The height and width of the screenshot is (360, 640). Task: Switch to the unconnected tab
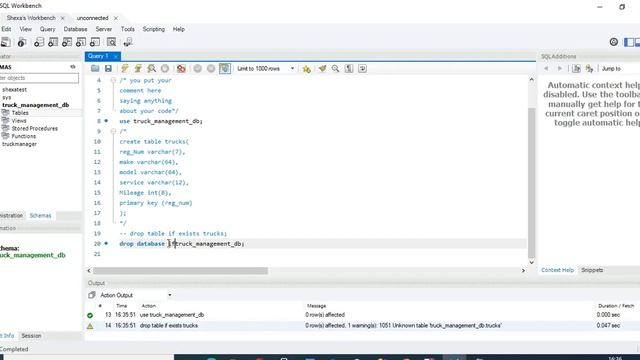93,18
